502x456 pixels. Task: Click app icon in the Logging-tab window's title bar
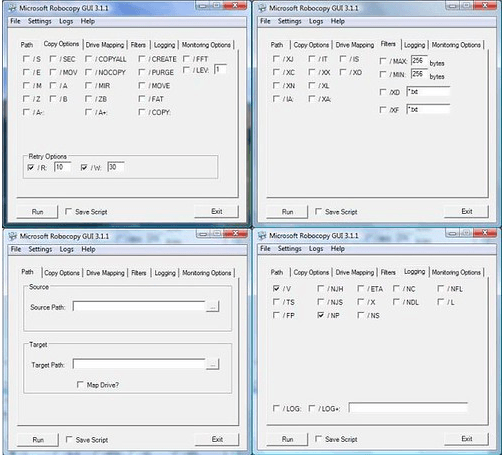click(262, 236)
